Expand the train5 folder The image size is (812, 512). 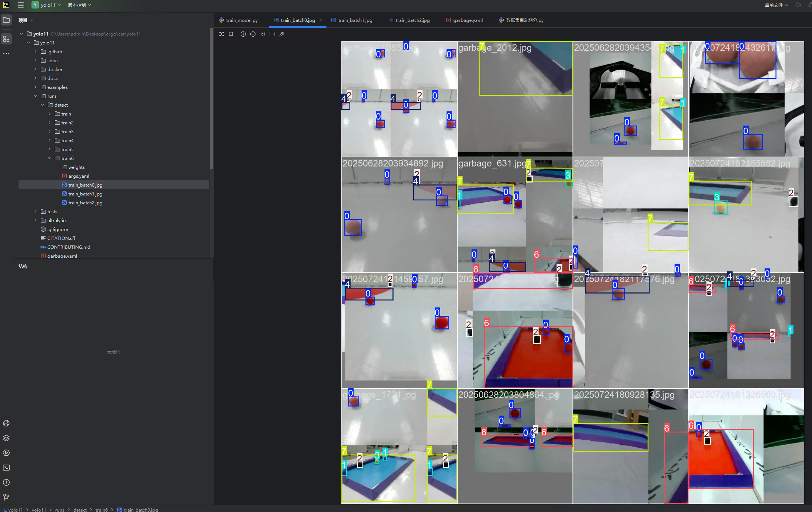pos(50,149)
